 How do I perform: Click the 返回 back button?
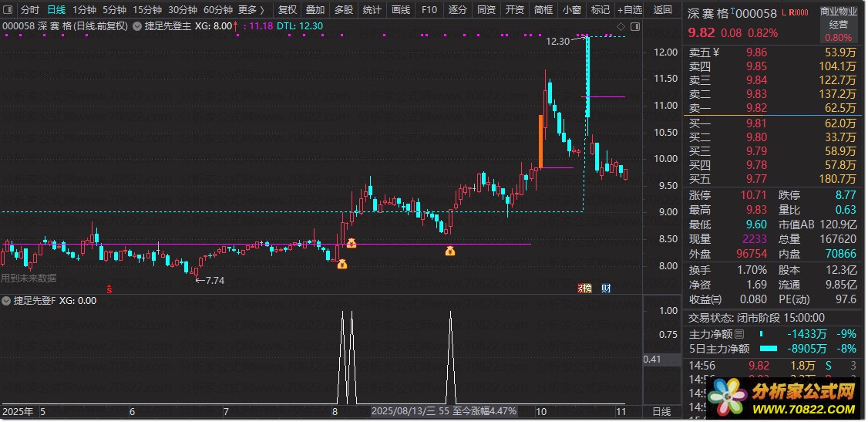663,9
